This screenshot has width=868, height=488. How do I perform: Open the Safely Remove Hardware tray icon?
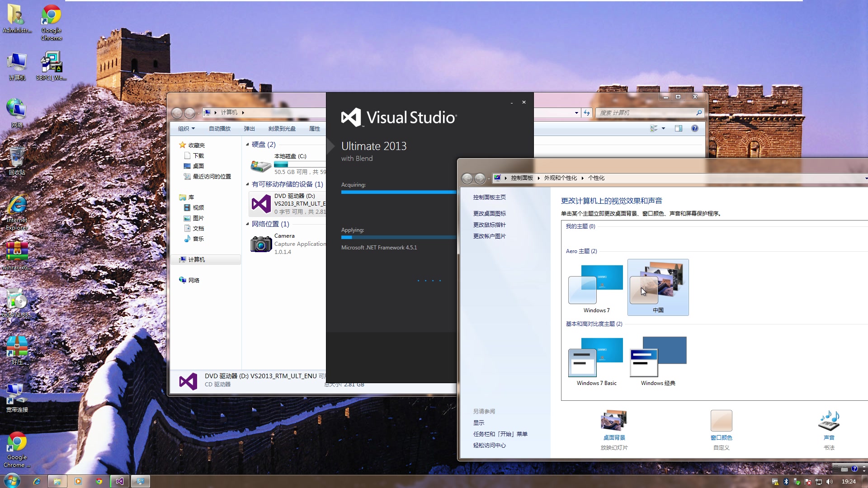[x=797, y=482]
